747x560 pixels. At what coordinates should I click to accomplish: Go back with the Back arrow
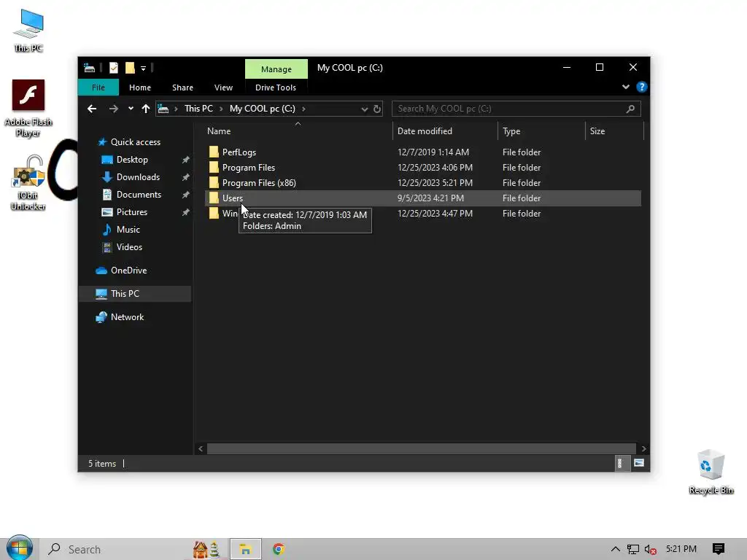(92, 109)
